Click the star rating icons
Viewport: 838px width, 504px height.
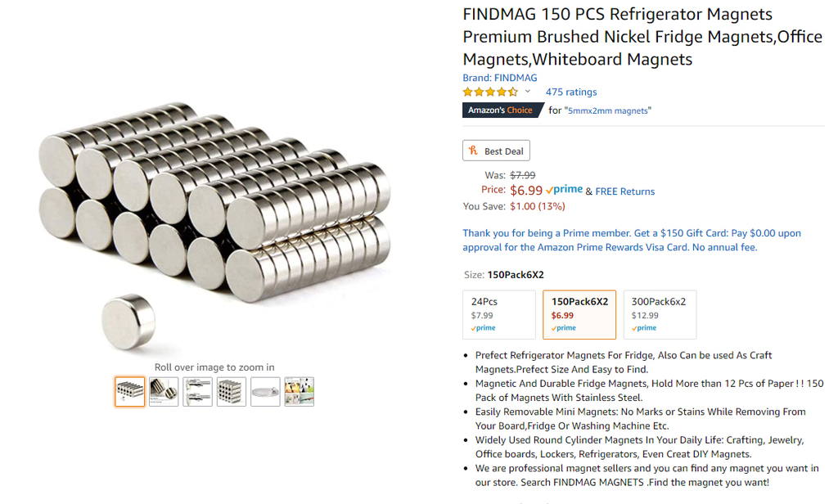pos(490,92)
